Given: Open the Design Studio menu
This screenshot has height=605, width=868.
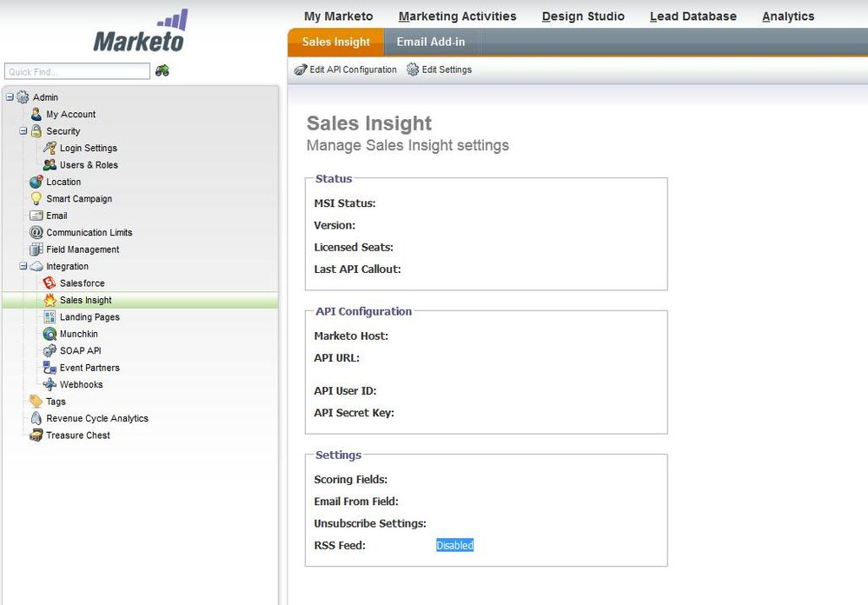Looking at the screenshot, I should [583, 16].
